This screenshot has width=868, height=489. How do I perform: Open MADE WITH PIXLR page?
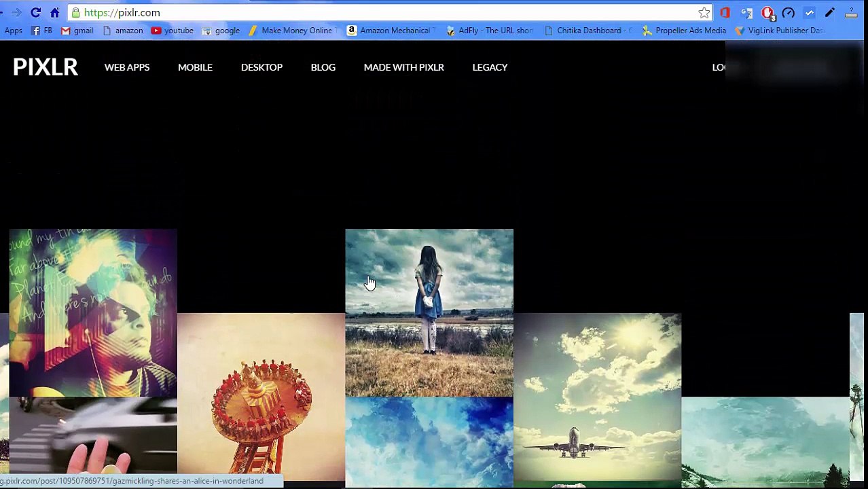pos(403,67)
